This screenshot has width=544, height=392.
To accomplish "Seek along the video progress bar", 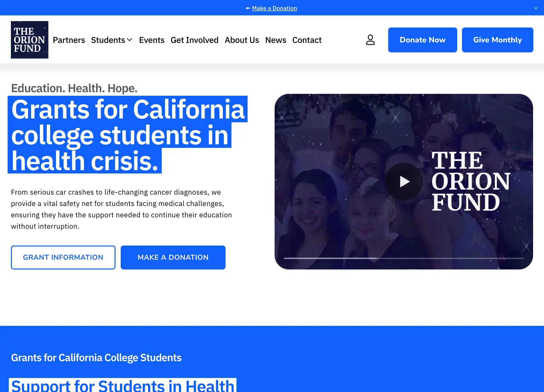I will click(x=403, y=258).
